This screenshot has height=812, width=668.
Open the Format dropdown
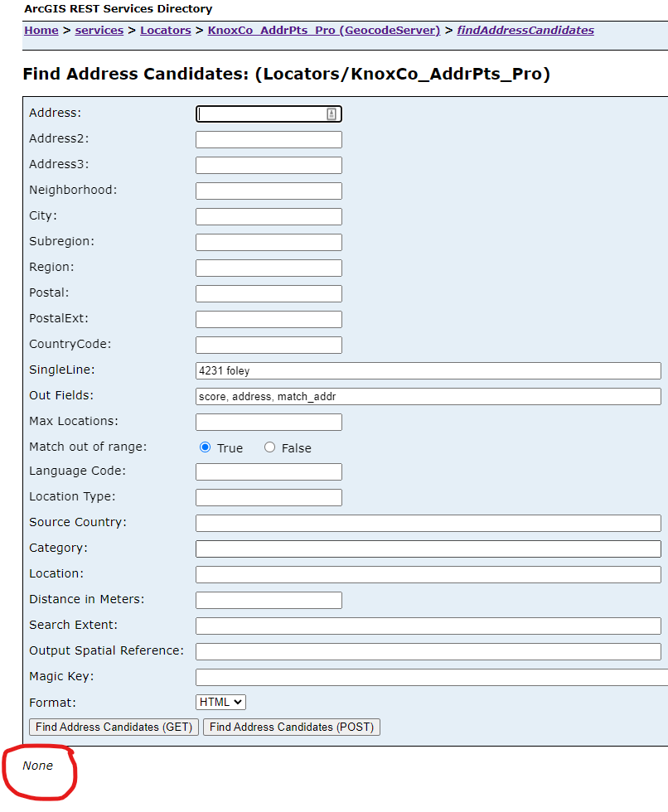coord(220,702)
